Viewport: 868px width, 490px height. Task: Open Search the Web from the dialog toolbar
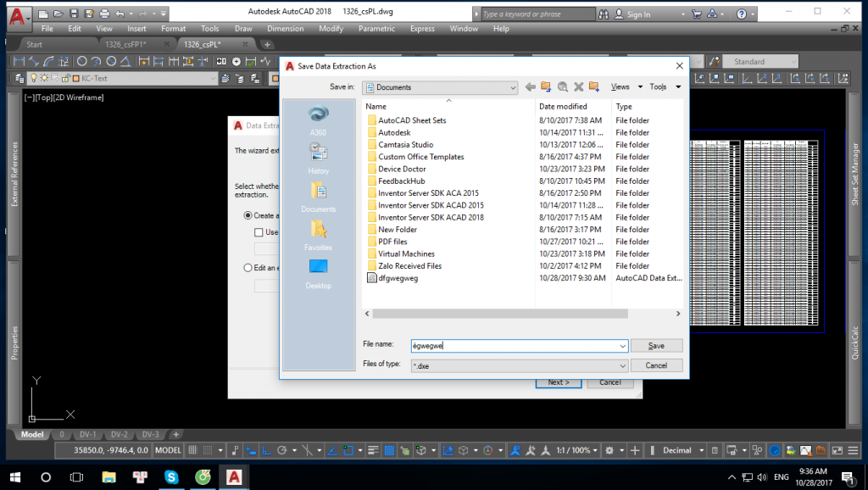[x=564, y=86]
